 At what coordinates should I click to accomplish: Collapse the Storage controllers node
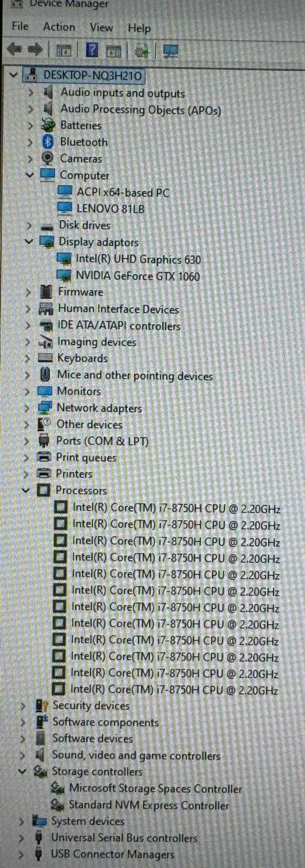pos(23,771)
